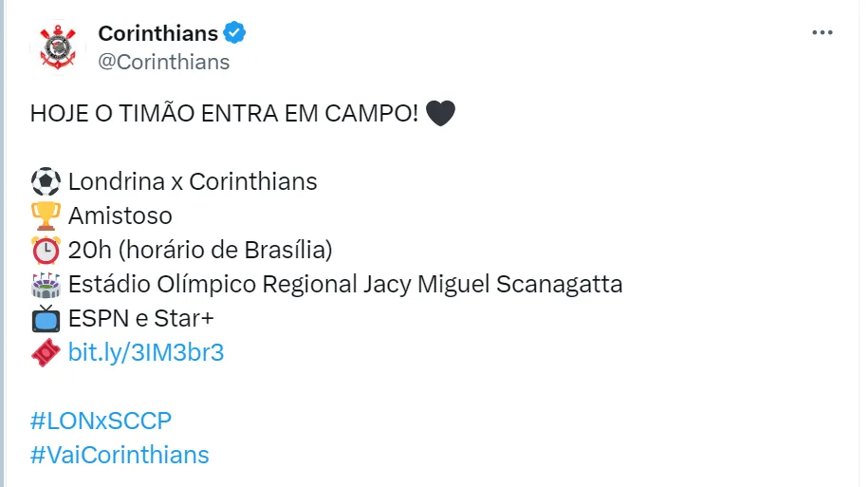
Task: Click the soccer ball emoji
Action: click(x=46, y=181)
